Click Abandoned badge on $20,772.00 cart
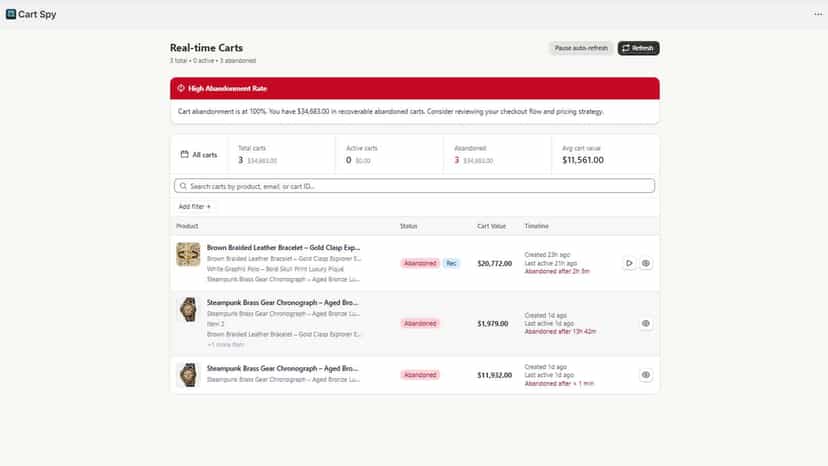828x466 pixels. click(420, 263)
